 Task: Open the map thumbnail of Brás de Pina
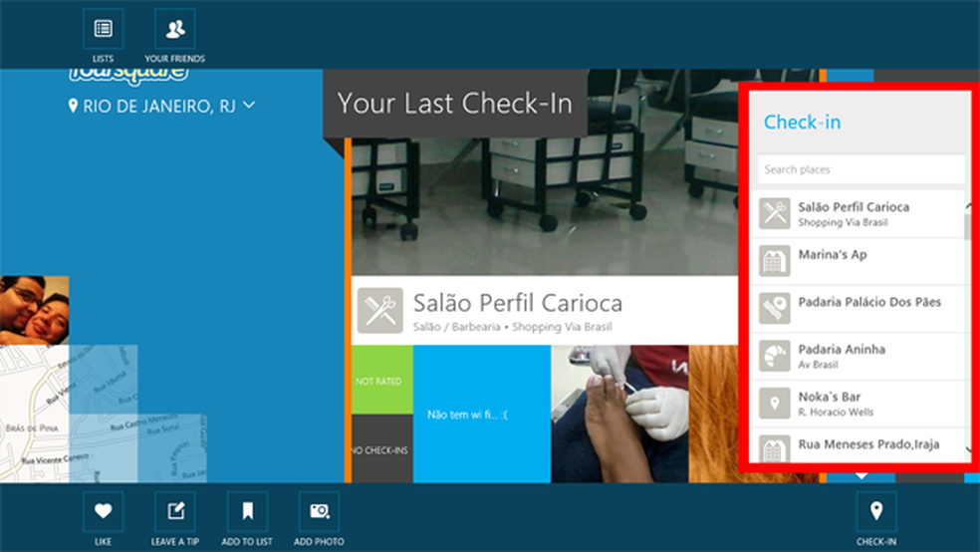coord(35,414)
